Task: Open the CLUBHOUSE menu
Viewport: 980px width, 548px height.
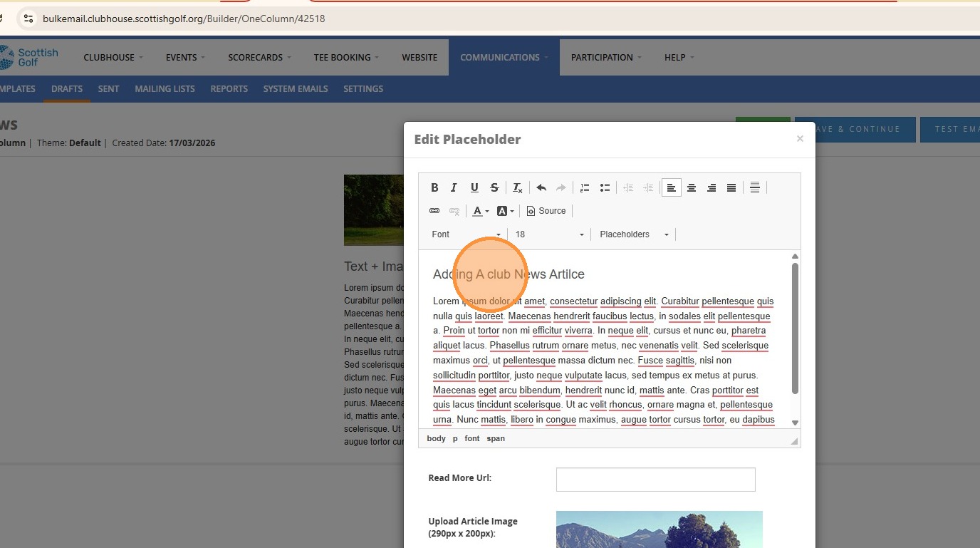Action: (x=113, y=58)
